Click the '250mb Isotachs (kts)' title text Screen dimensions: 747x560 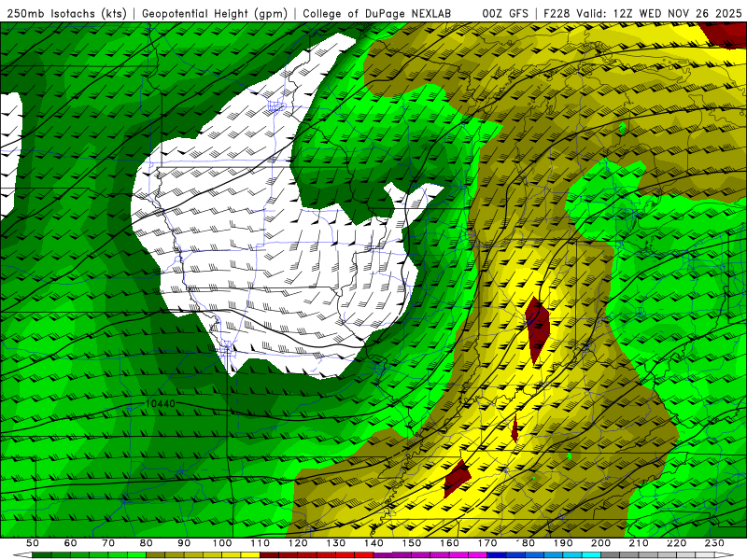pos(66,13)
